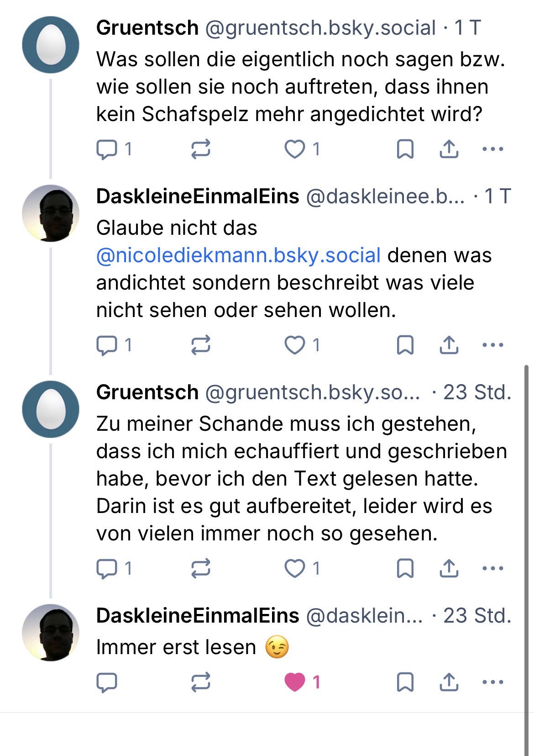Reply to the 'Glaube nicht das' post

[x=107, y=345]
